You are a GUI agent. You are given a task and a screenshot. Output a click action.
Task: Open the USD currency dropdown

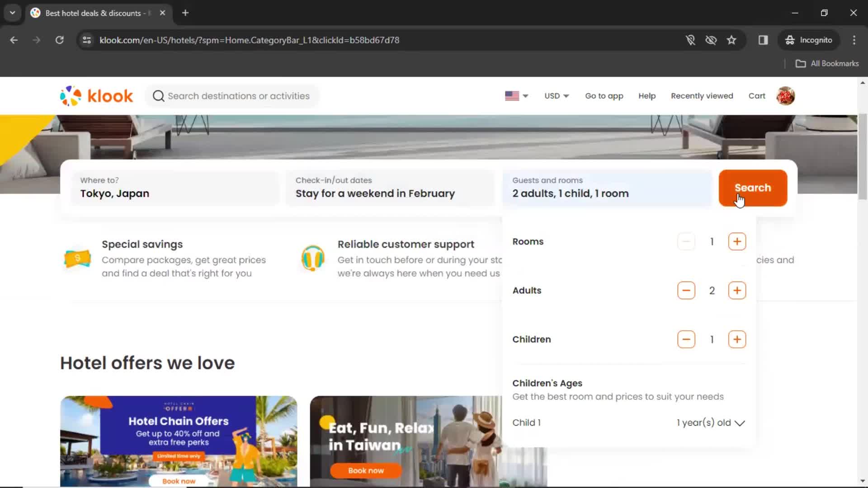[557, 96]
